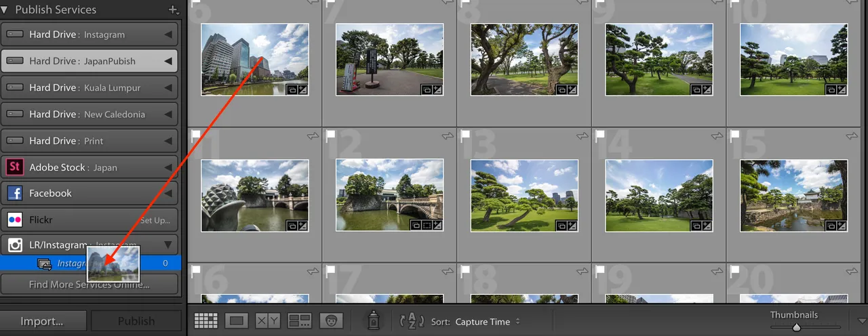Expand the Facebook service triangle
Viewport: 868px width, 336px height.
click(168, 194)
